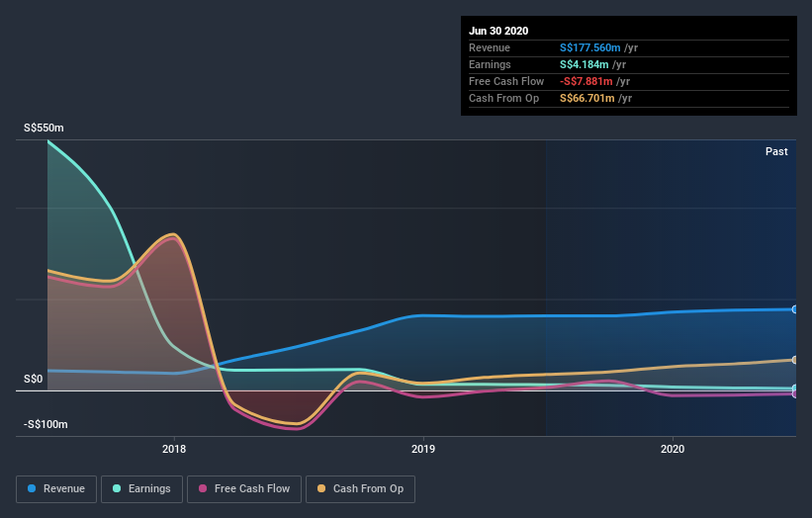Click the Cash From Op label in tooltip

[503, 98]
